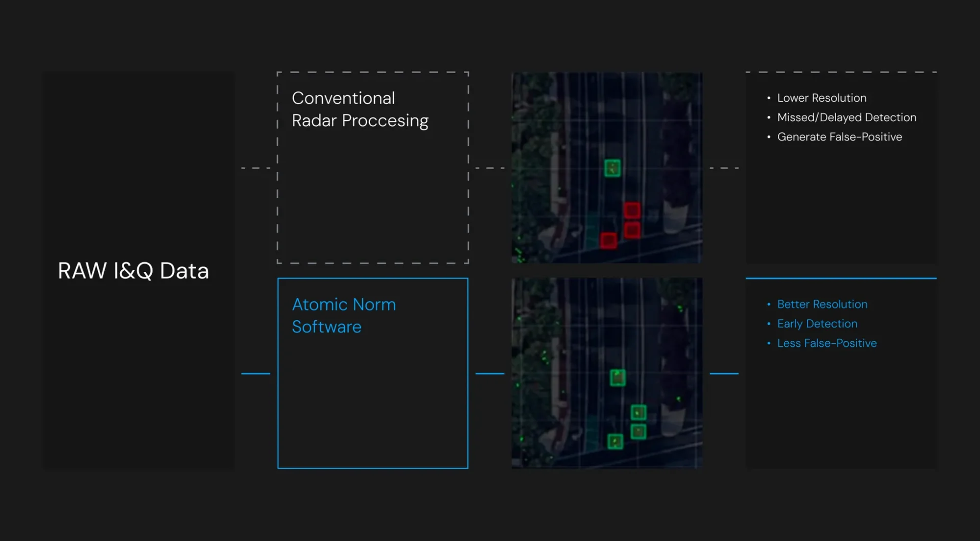Click the blue connector line right of the lower radar image
The image size is (980, 541).
724,373
